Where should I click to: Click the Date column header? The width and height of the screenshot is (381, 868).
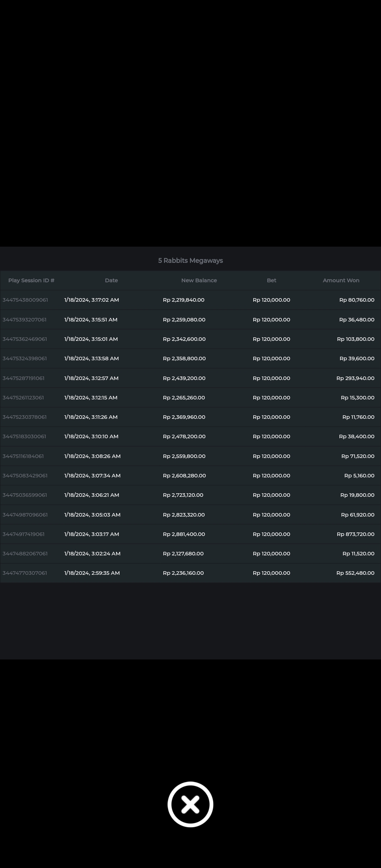click(111, 281)
